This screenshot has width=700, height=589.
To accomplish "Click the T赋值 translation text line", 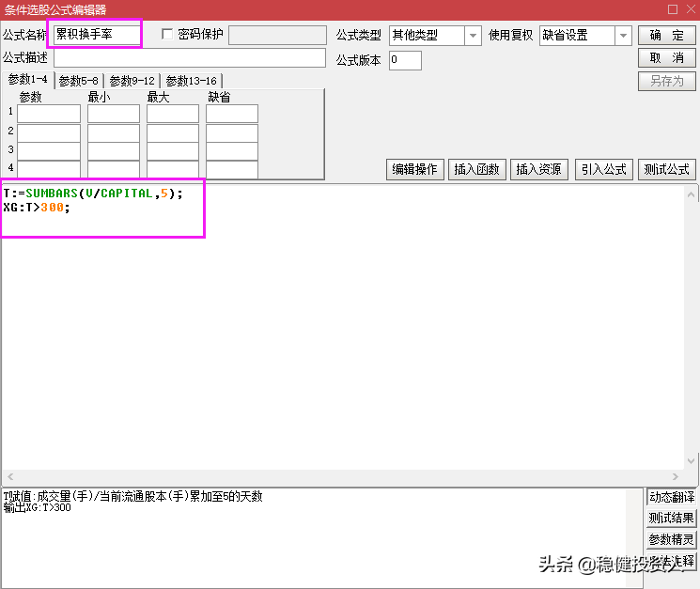I will coord(133,496).
